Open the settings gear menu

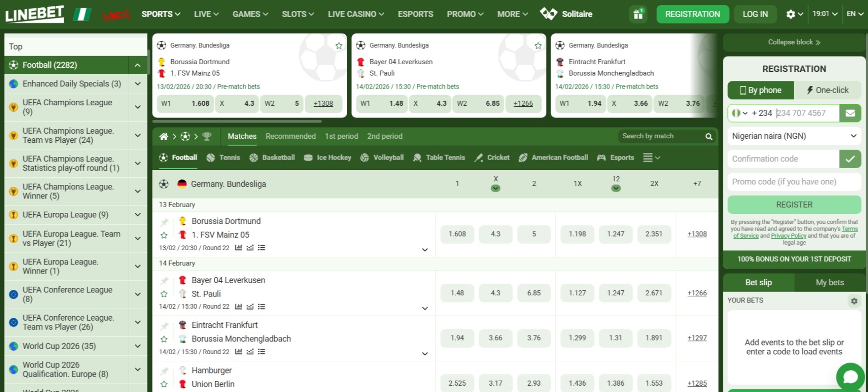tap(794, 14)
